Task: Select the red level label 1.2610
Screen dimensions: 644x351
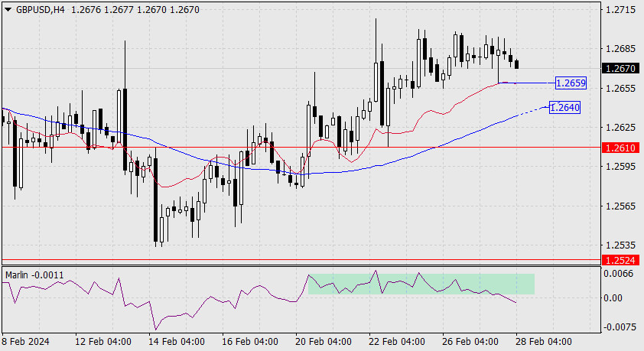Action: click(620, 148)
